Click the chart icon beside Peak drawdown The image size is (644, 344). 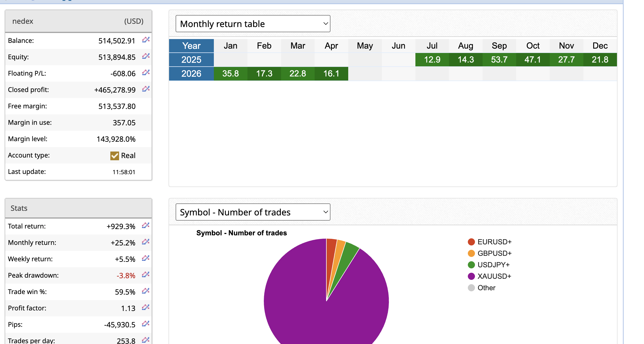tap(146, 275)
